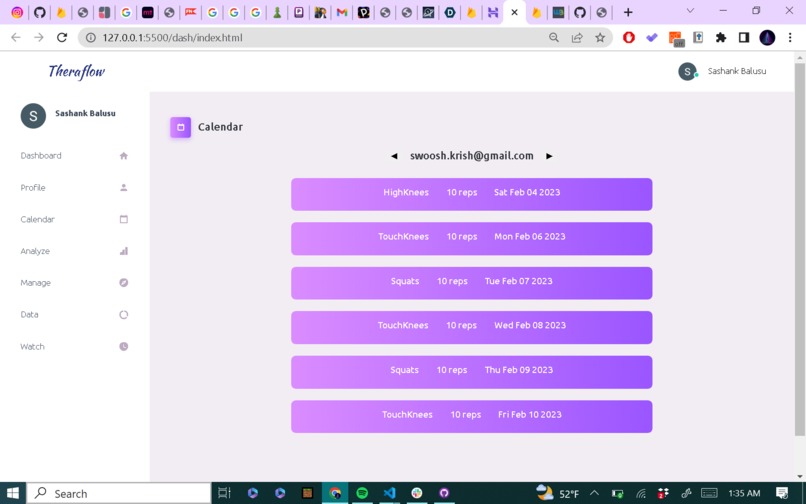Share this page via address bar icon
The height and width of the screenshot is (504, 806).
point(577,38)
